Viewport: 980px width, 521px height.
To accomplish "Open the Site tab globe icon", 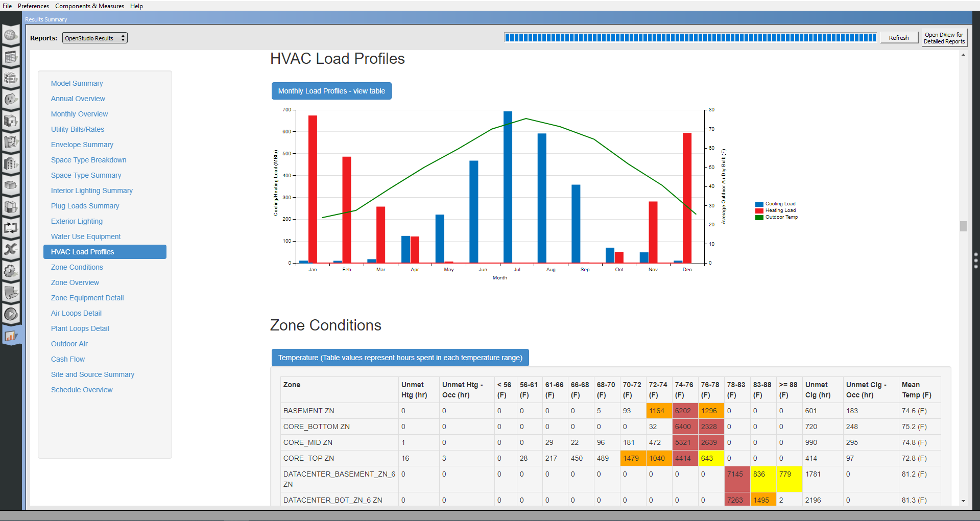I will [11, 36].
